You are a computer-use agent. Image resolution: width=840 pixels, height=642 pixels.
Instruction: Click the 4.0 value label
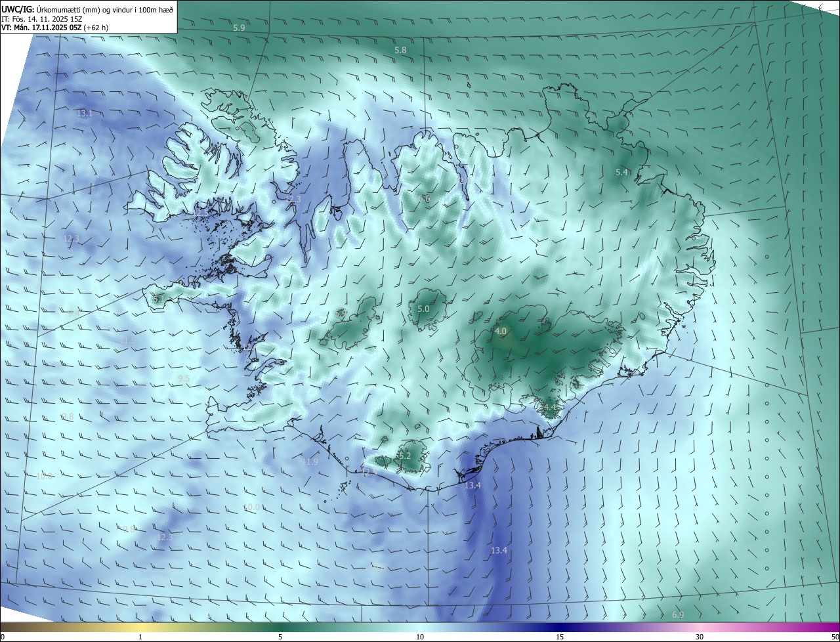click(501, 331)
